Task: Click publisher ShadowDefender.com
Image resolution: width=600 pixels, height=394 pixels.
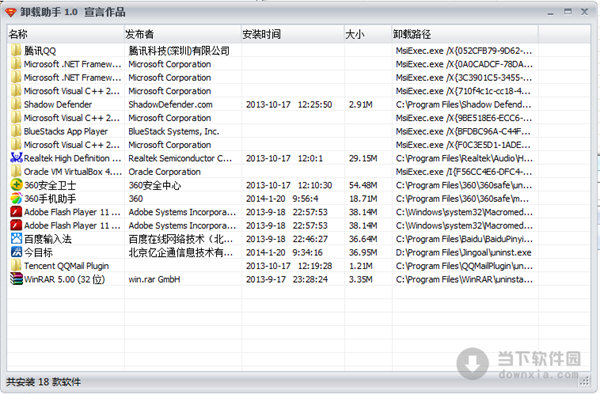Action: [x=170, y=104]
